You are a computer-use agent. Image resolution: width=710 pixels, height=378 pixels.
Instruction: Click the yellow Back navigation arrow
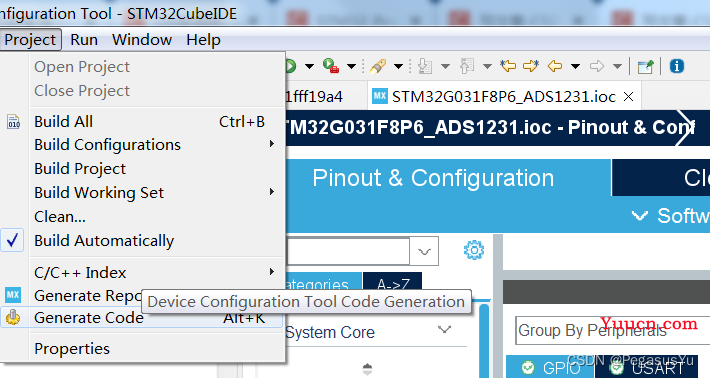[555, 67]
